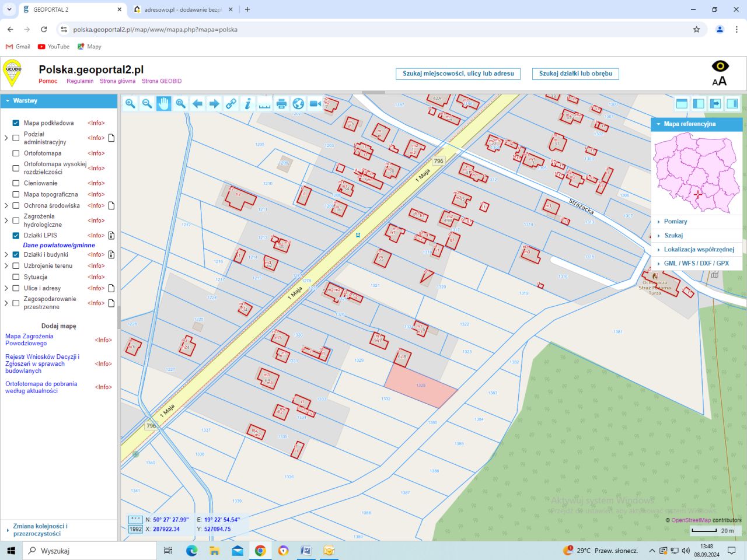Viewport: 747px width, 560px height.
Task: Click the font size aA icon
Action: (x=720, y=81)
